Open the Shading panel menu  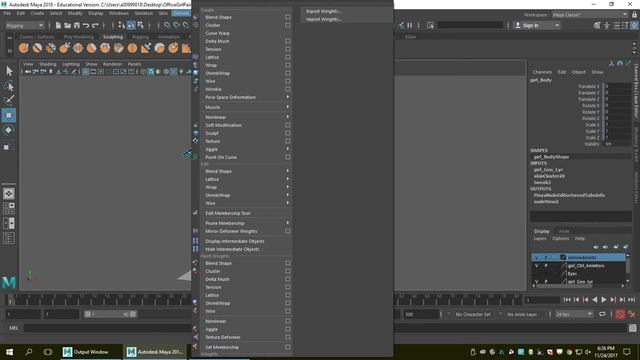pyautogui.click(x=48, y=64)
